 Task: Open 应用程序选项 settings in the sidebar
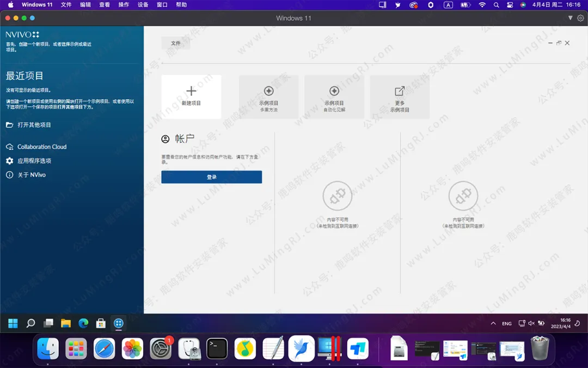tap(34, 161)
